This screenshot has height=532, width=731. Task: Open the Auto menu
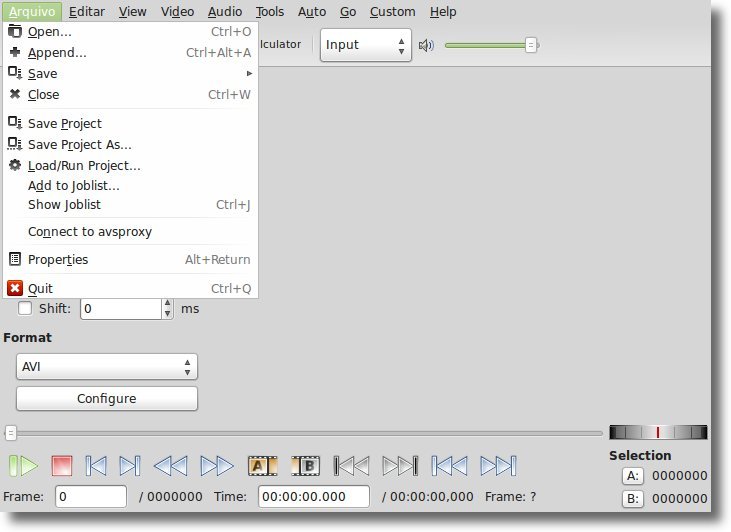(312, 11)
